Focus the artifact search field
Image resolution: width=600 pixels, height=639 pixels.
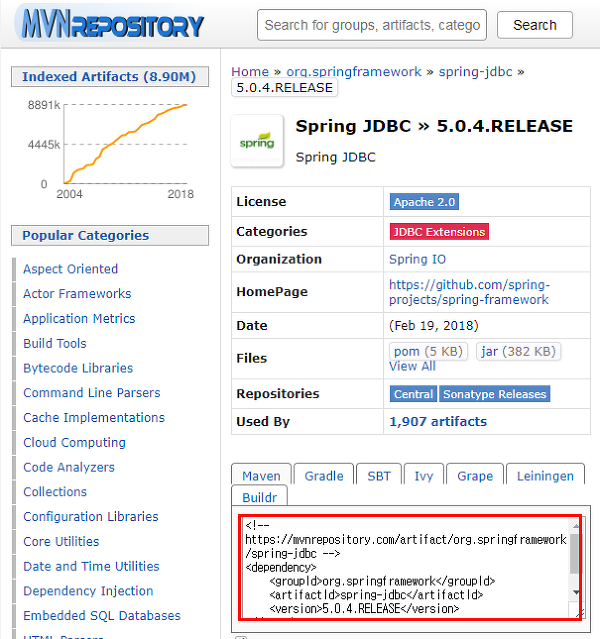372,25
